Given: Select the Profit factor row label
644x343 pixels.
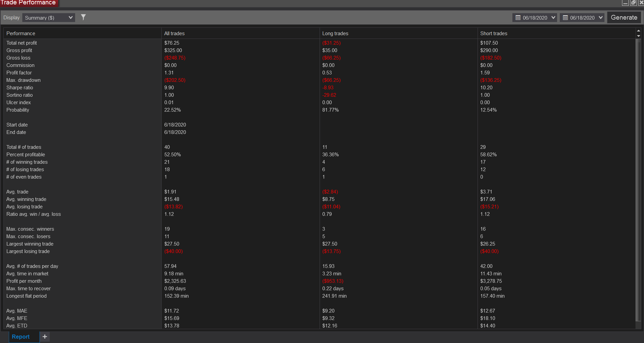Looking at the screenshot, I should pos(19,73).
